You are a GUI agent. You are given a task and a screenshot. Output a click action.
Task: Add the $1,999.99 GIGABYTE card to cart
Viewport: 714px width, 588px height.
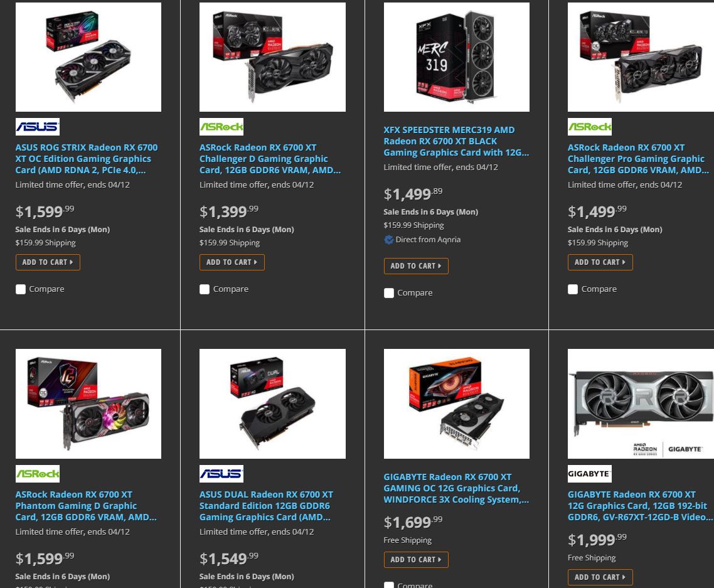click(x=600, y=577)
